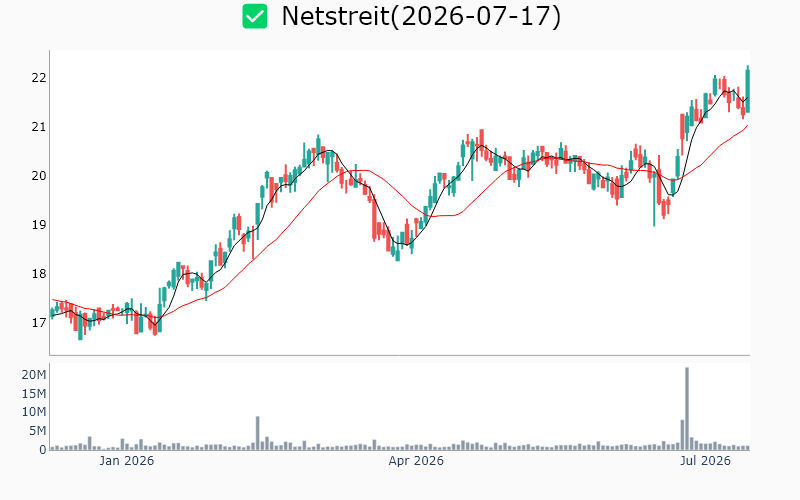The height and width of the screenshot is (500, 800).
Task: Click the 5M volume axis label
Action: pyautogui.click(x=37, y=431)
